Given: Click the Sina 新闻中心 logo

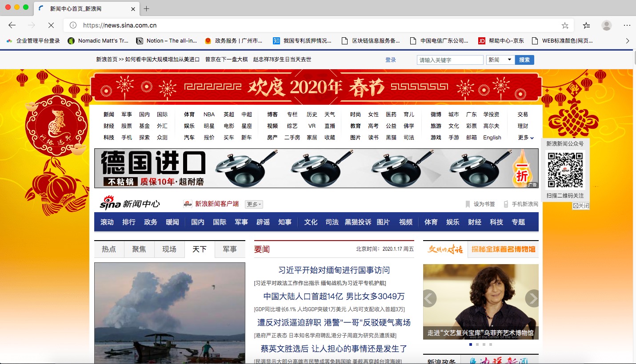Looking at the screenshot, I should point(129,203).
